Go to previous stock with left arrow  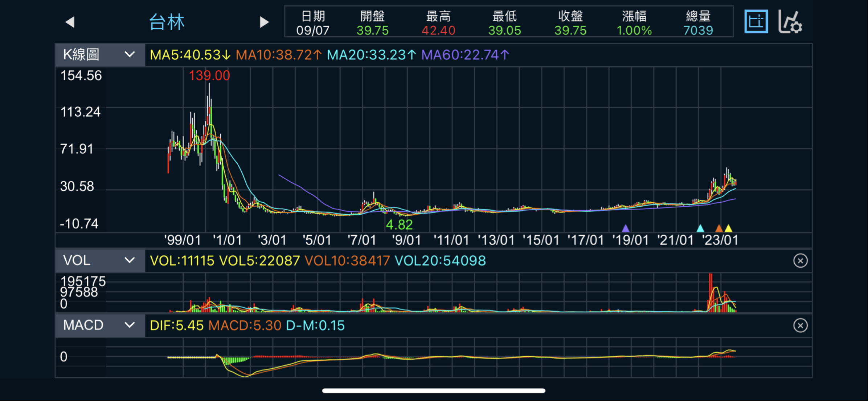coord(70,22)
